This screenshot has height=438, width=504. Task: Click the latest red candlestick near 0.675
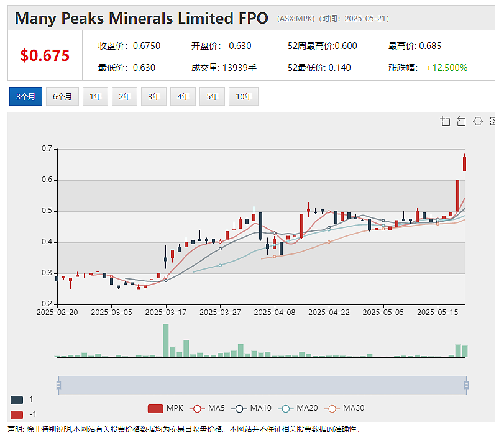[464, 163]
